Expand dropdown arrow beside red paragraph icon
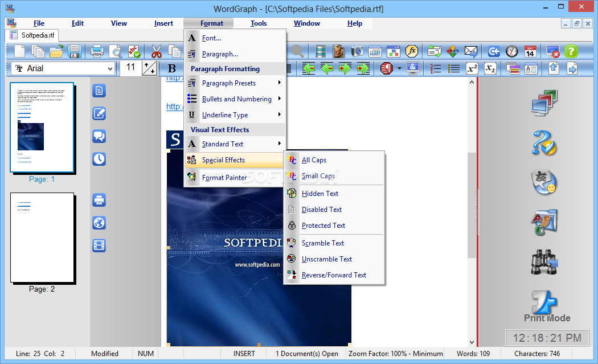This screenshot has width=598, height=364. click(x=399, y=69)
